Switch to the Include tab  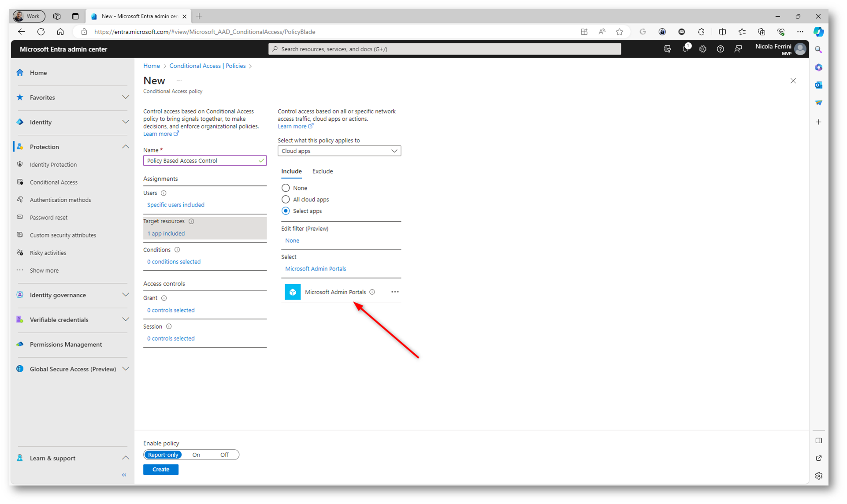[x=291, y=171]
